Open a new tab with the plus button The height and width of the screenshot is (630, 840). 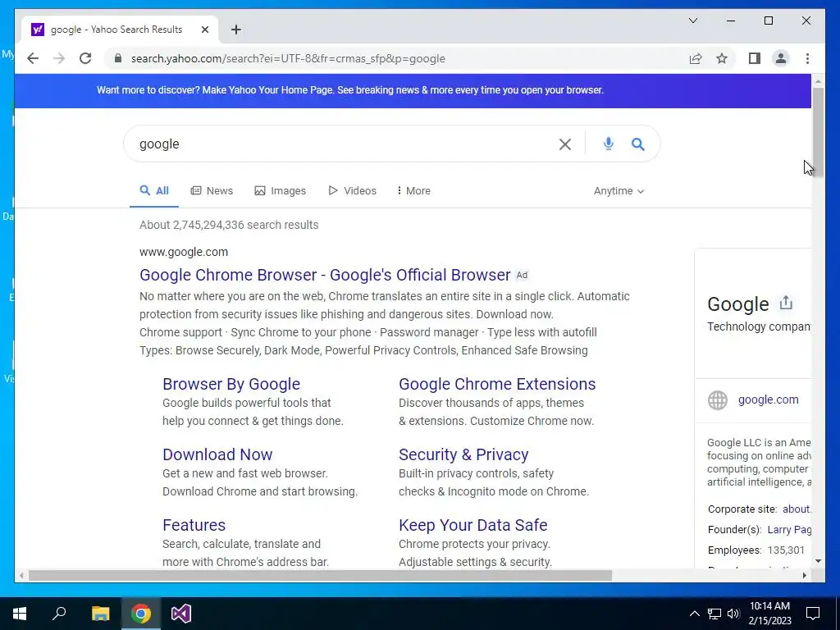(x=236, y=30)
